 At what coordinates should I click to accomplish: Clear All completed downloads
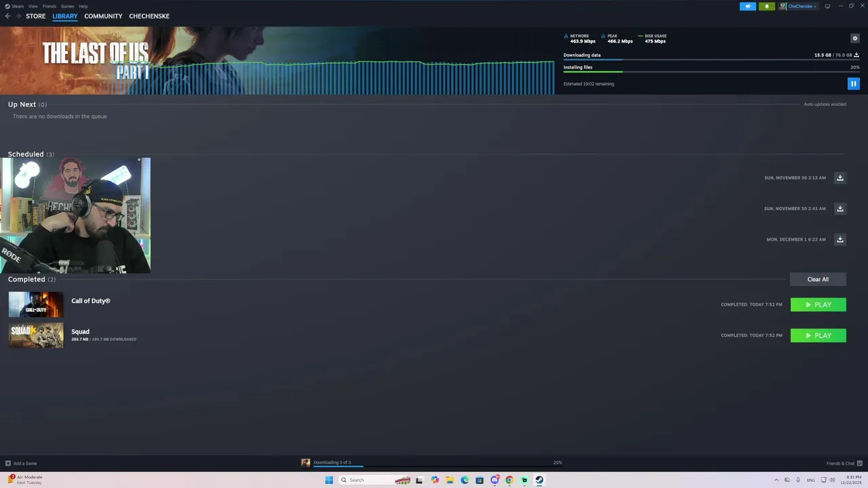click(818, 279)
